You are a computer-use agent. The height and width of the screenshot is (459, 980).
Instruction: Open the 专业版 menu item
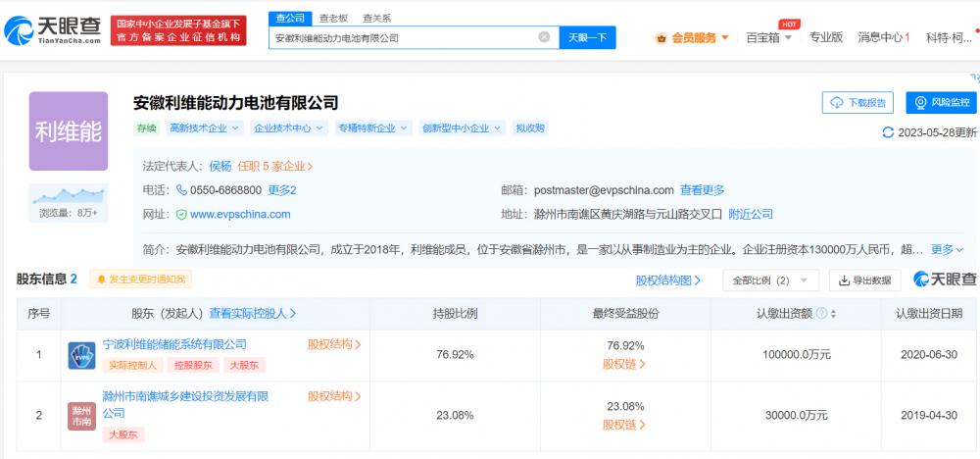[x=825, y=37]
